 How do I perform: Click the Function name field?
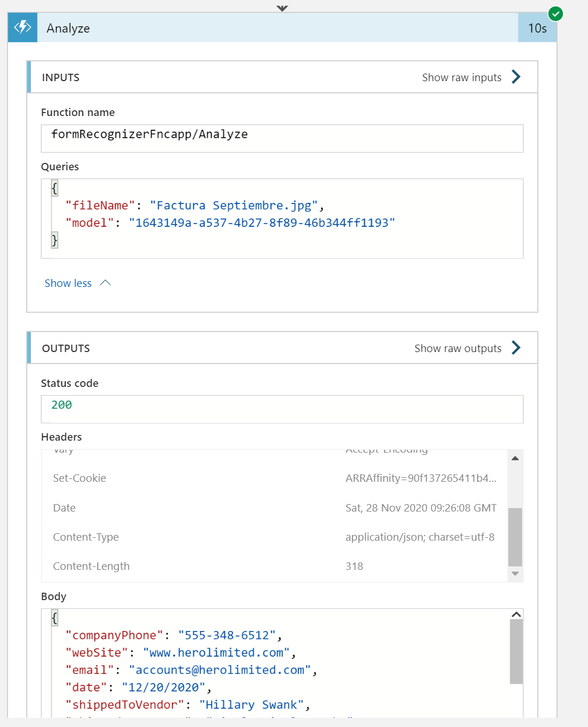tap(282, 138)
